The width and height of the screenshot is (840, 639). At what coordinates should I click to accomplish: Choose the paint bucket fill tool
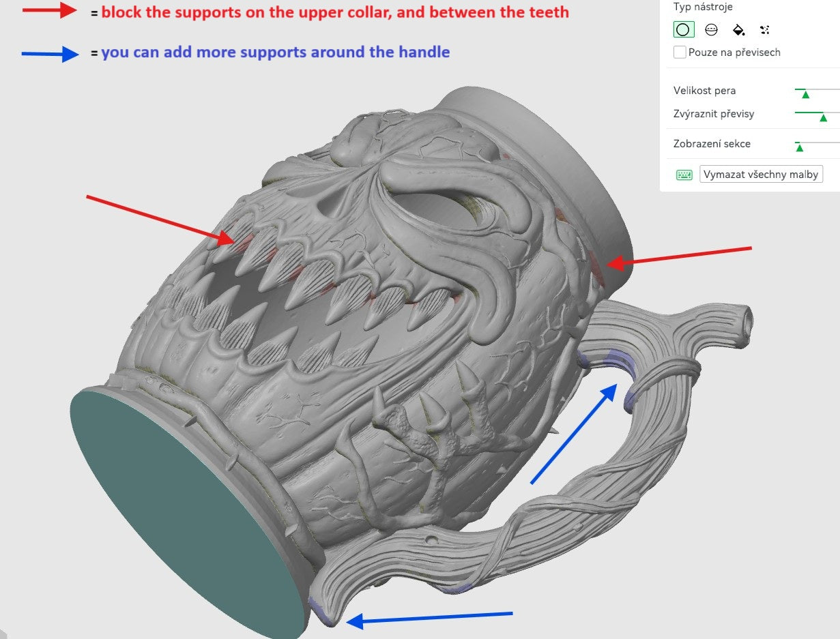738,29
